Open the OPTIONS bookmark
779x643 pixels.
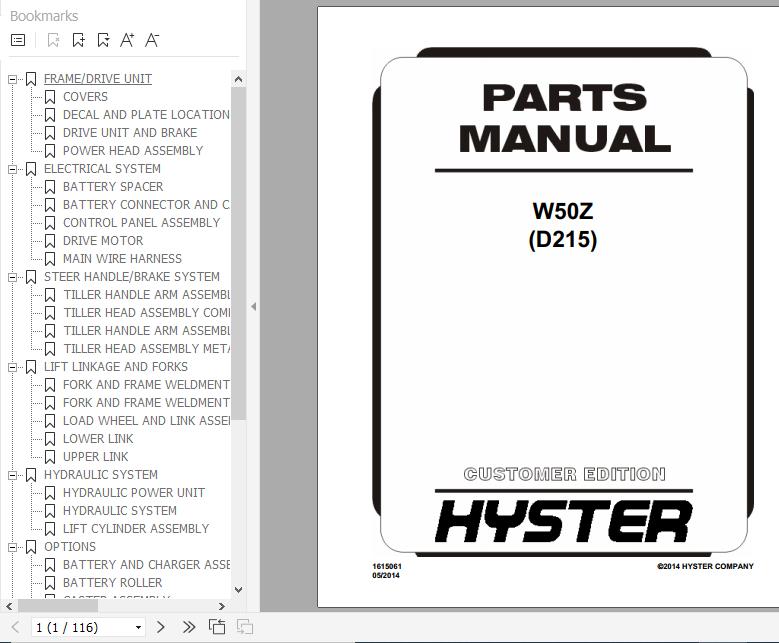click(70, 547)
